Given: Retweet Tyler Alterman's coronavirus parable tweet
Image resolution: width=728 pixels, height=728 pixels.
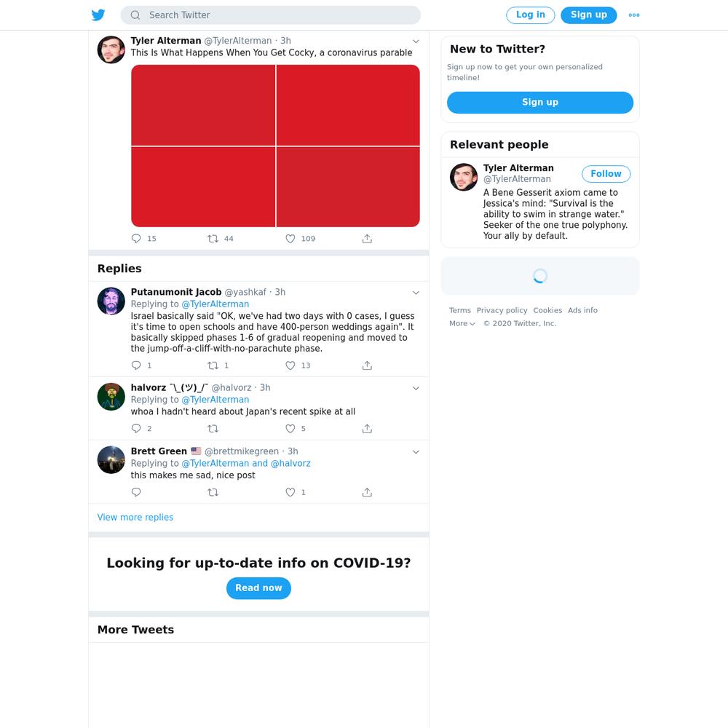Looking at the screenshot, I should (x=213, y=239).
